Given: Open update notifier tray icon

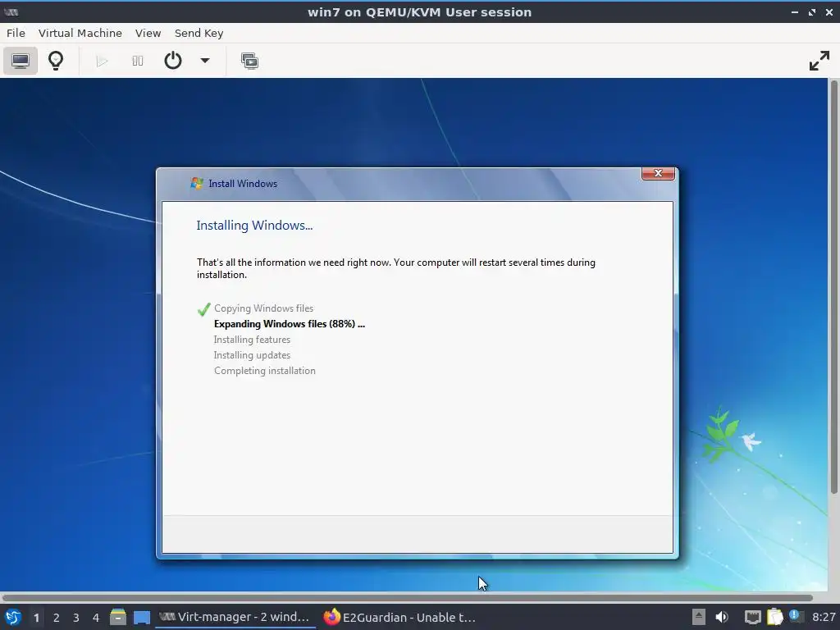Looking at the screenshot, I should pyautogui.click(x=796, y=616).
